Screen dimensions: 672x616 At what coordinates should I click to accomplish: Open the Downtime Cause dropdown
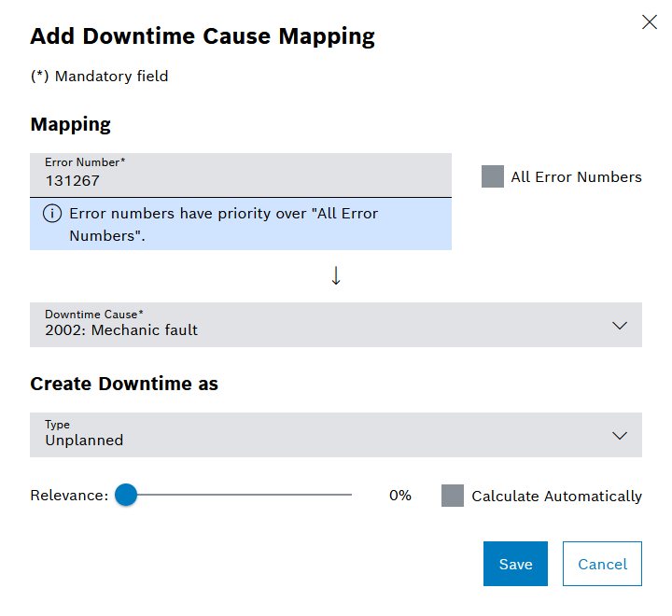point(336,325)
